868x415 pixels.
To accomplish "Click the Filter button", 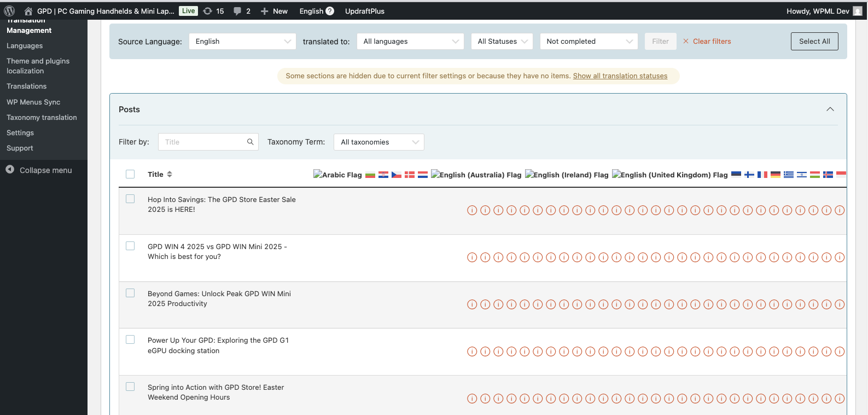I will point(660,42).
